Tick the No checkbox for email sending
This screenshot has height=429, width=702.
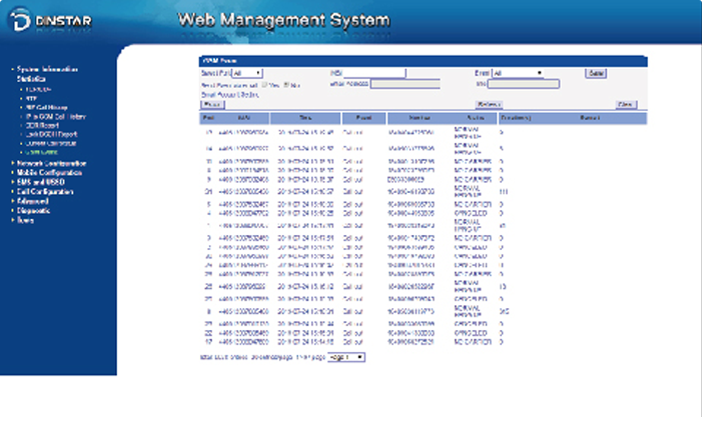(x=286, y=85)
